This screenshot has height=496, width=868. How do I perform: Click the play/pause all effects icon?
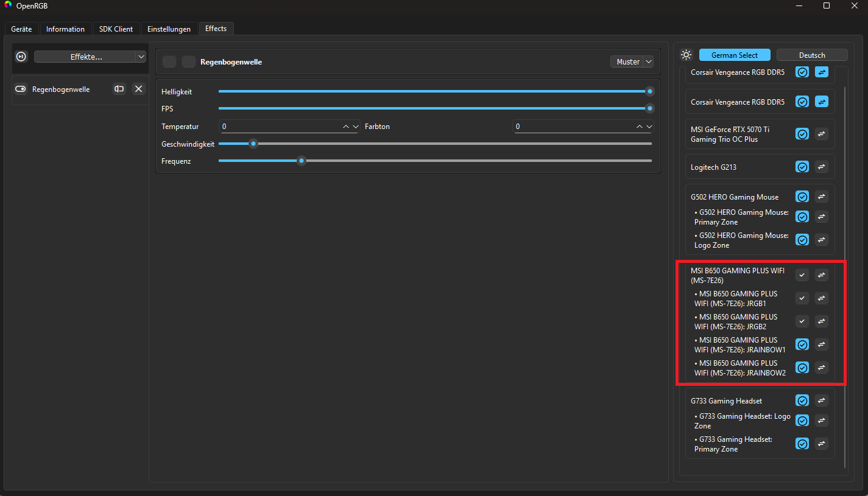tap(21, 57)
